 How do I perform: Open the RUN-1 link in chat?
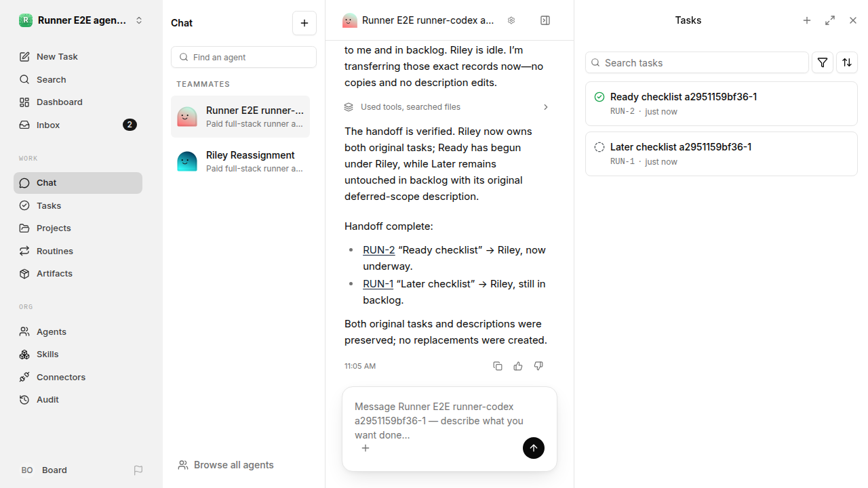tap(378, 284)
